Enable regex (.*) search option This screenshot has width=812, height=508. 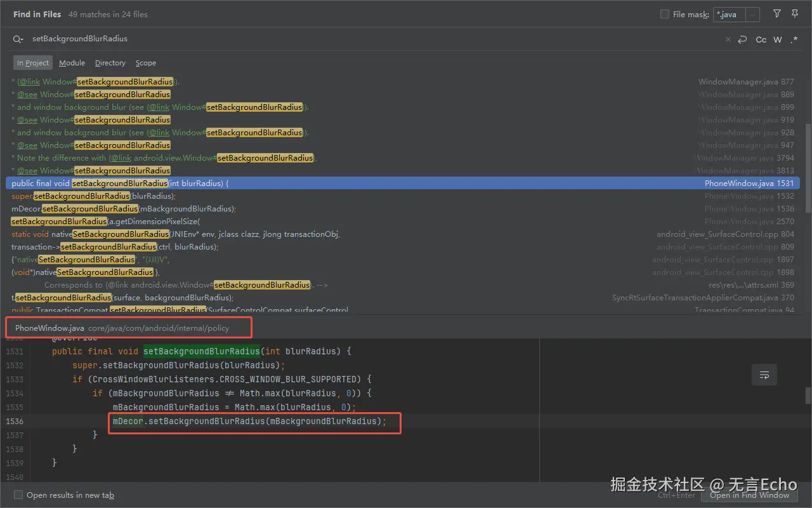pyautogui.click(x=794, y=39)
